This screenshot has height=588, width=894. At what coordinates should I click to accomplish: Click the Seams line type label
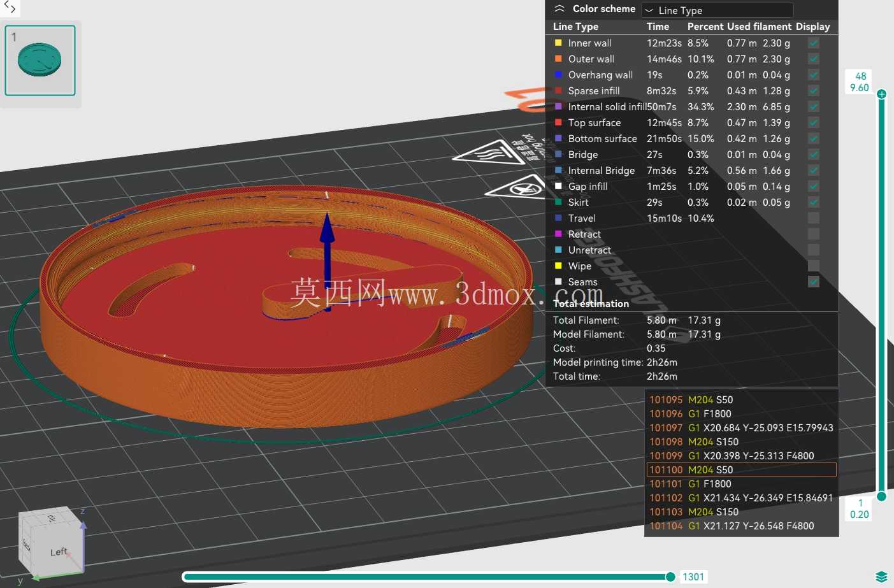(582, 282)
